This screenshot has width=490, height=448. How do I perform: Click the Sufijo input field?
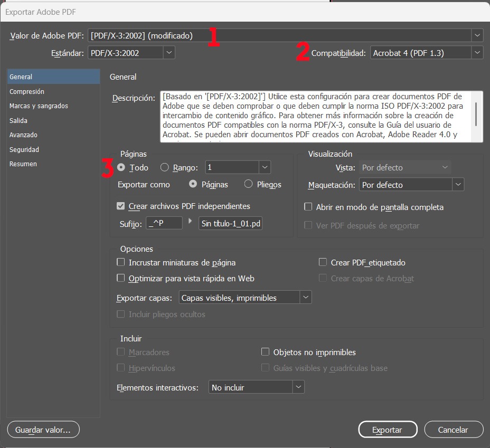click(x=165, y=223)
